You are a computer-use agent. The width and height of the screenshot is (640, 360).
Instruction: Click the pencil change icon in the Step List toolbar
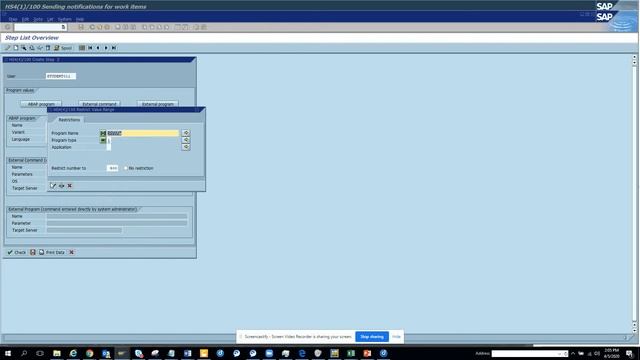click(8, 48)
